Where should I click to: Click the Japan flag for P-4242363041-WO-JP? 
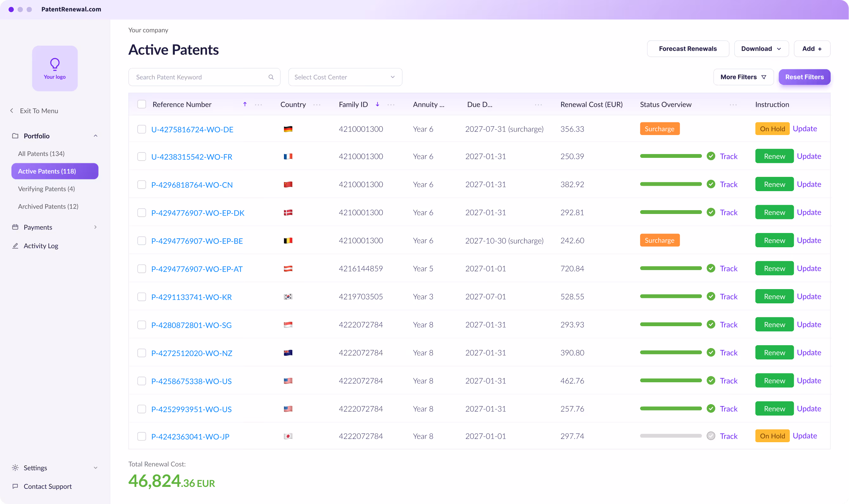(x=288, y=436)
